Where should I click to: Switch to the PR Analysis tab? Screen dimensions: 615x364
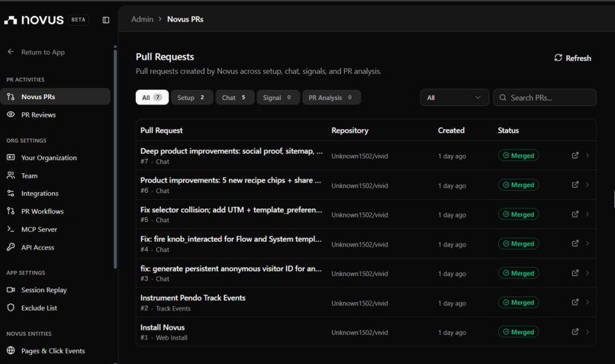point(331,97)
